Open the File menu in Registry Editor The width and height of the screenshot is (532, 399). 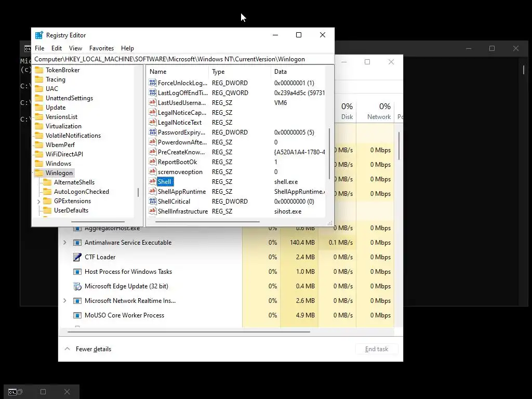coord(39,48)
